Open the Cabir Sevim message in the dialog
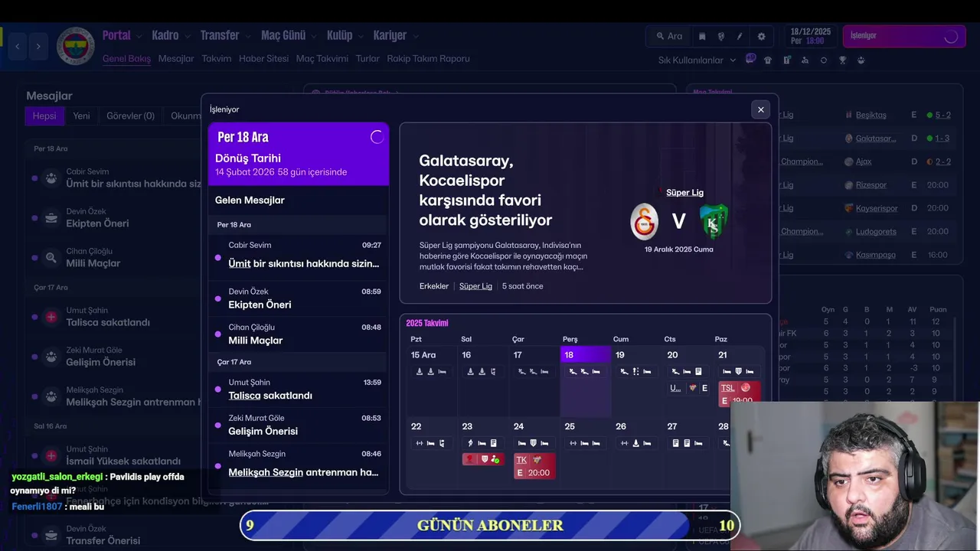Screen dimensions: 980x551 pyautogui.click(x=299, y=256)
